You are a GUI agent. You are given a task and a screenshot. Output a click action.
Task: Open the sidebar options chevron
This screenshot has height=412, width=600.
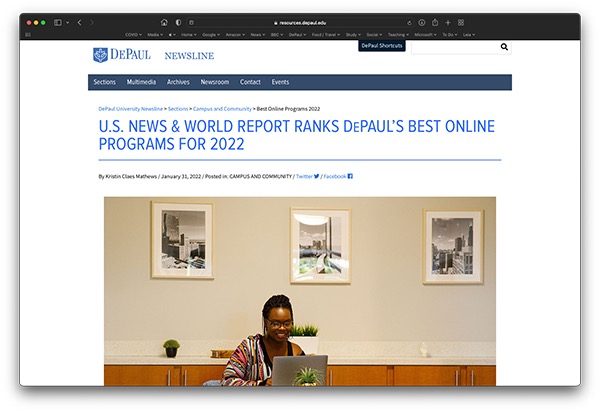[68, 23]
